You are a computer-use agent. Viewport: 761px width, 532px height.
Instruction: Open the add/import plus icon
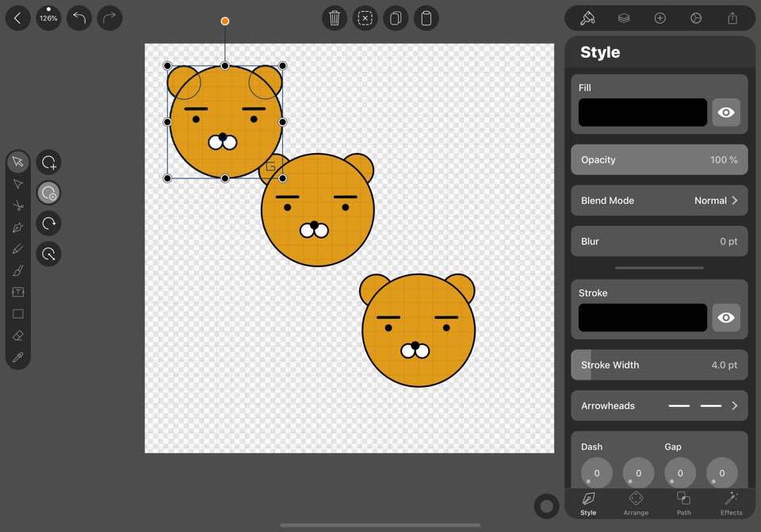coord(660,18)
